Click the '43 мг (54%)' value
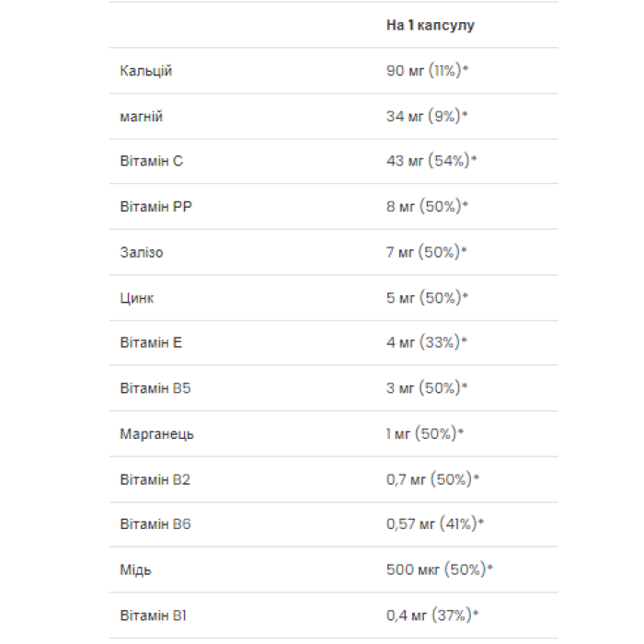The image size is (644, 644). tap(431, 161)
